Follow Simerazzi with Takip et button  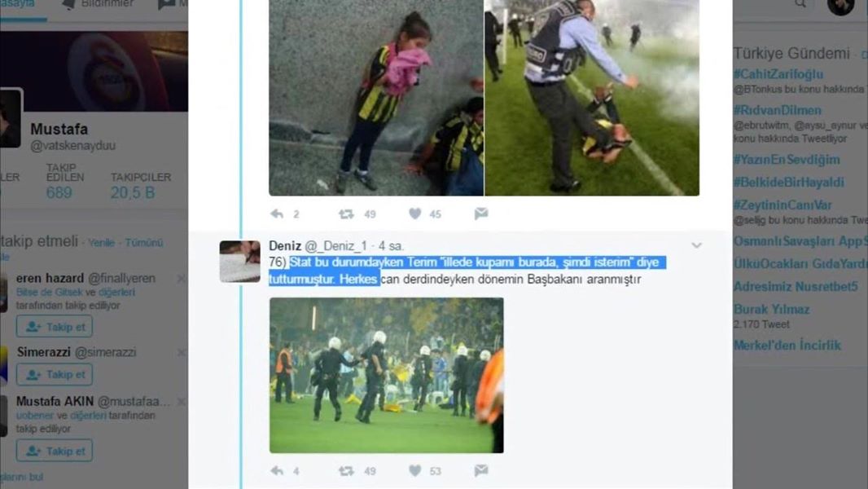click(55, 374)
